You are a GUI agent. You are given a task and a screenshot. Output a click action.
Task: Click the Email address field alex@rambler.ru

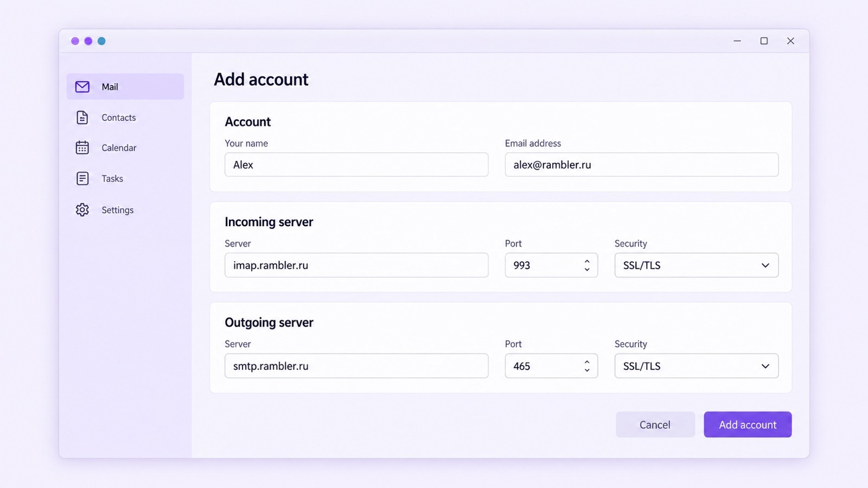(642, 164)
